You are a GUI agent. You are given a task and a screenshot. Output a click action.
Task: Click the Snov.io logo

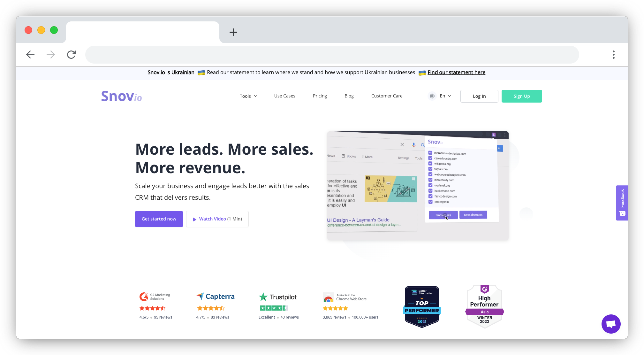(x=121, y=96)
